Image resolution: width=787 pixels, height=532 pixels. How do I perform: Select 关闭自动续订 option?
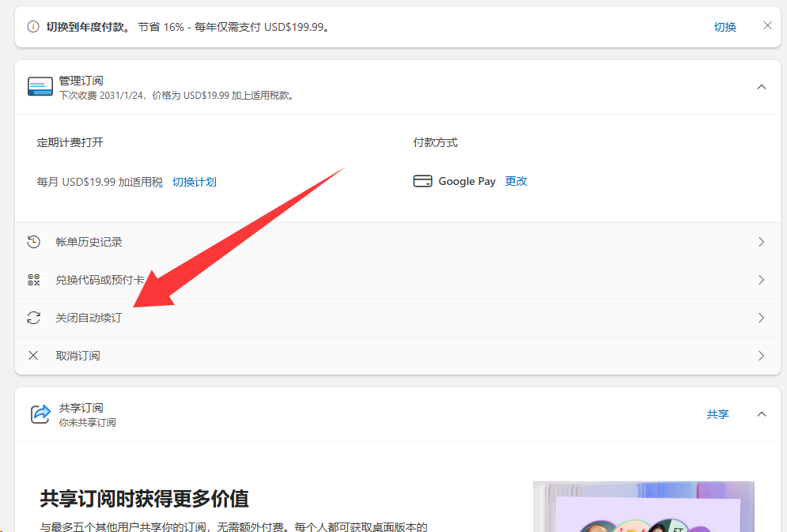point(89,318)
